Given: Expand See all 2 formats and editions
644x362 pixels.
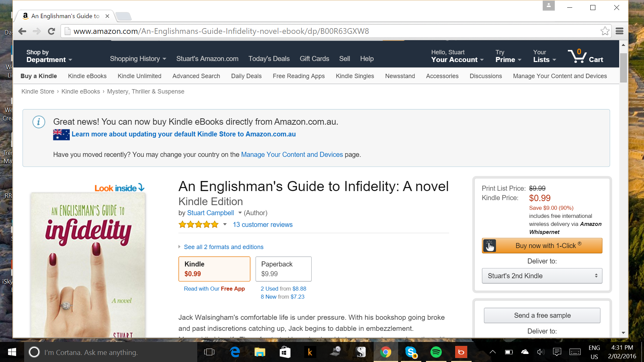Looking at the screenshot, I should tap(223, 247).
